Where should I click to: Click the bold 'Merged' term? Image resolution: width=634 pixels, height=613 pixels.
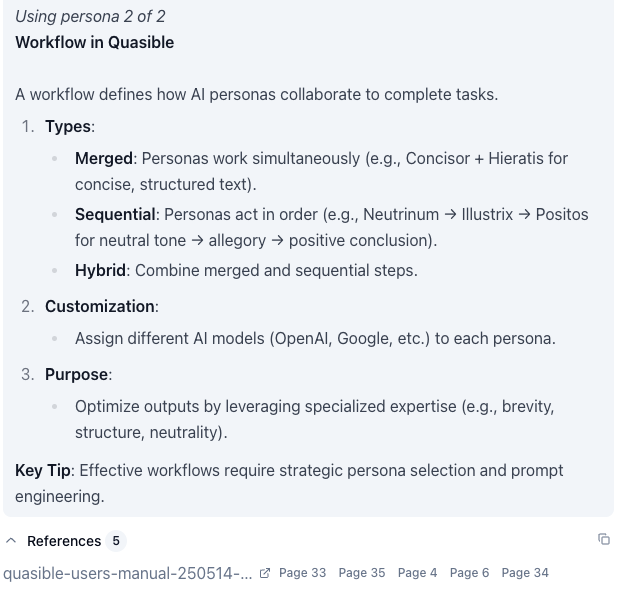[x=103, y=158]
